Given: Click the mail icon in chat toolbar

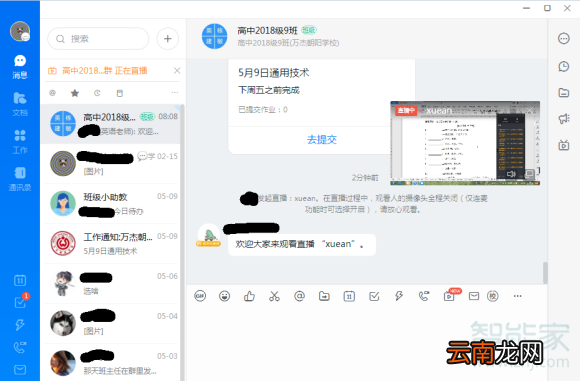Looking at the screenshot, I should 474,296.
